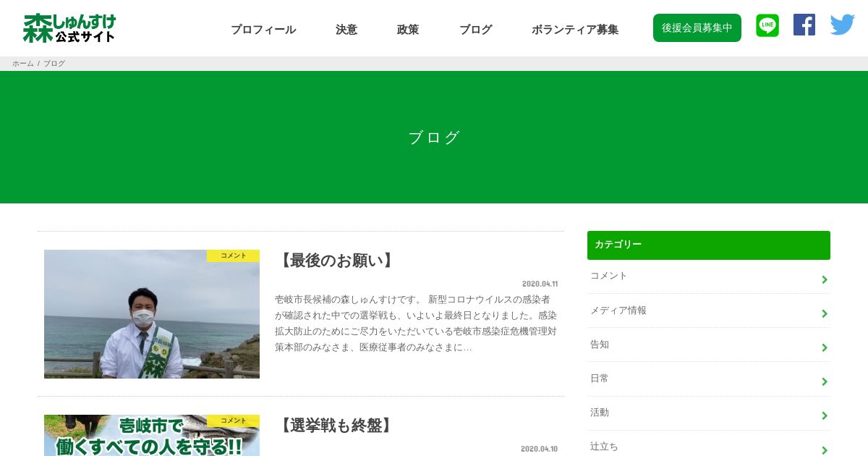Click the chevron next to メディア情報 category
Screen dimensions: 868x456
coord(825,313)
